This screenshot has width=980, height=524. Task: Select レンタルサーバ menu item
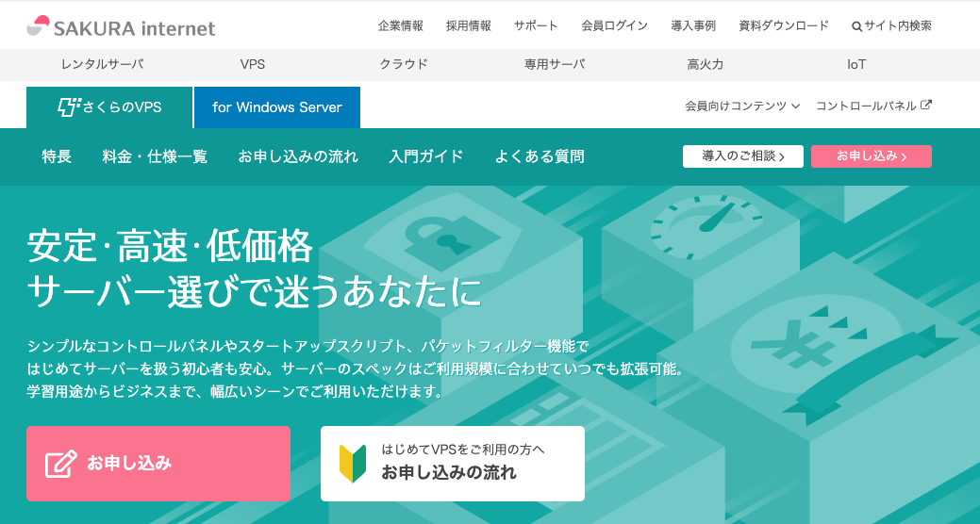[102, 64]
